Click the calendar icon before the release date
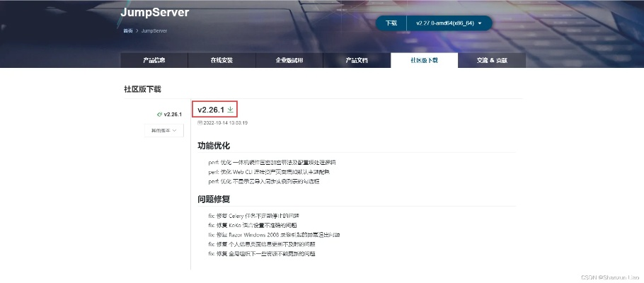 click(x=200, y=123)
